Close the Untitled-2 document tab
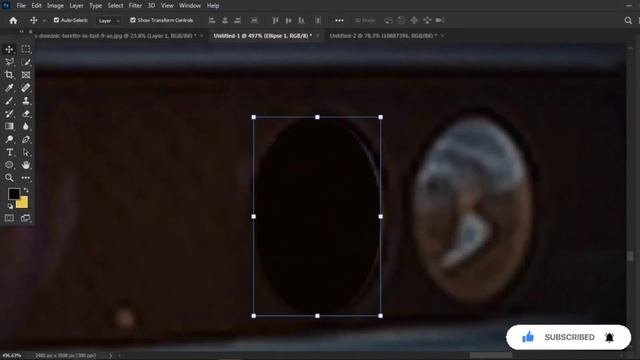This screenshot has width=640, height=360. [442, 36]
